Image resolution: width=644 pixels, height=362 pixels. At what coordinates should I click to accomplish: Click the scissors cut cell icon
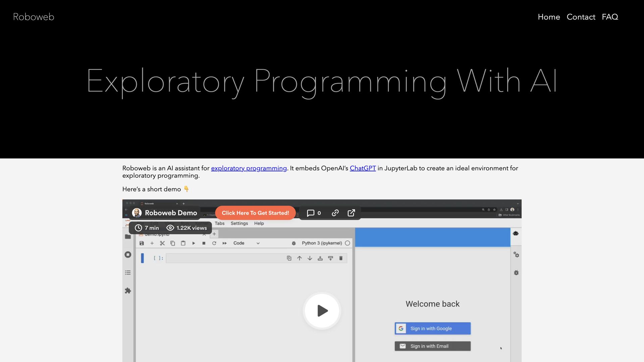[x=162, y=243]
